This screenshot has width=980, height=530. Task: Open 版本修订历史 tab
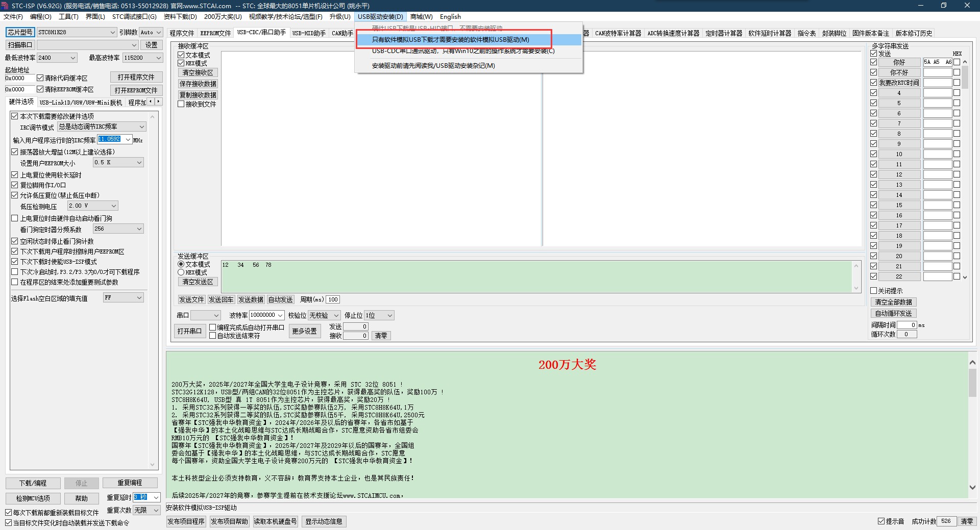point(914,33)
